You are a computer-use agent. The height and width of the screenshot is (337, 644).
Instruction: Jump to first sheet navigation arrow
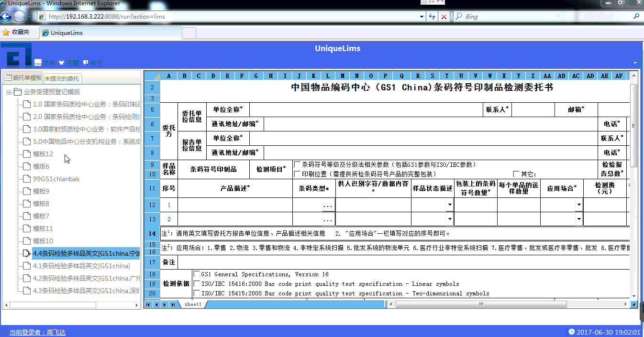pos(148,304)
